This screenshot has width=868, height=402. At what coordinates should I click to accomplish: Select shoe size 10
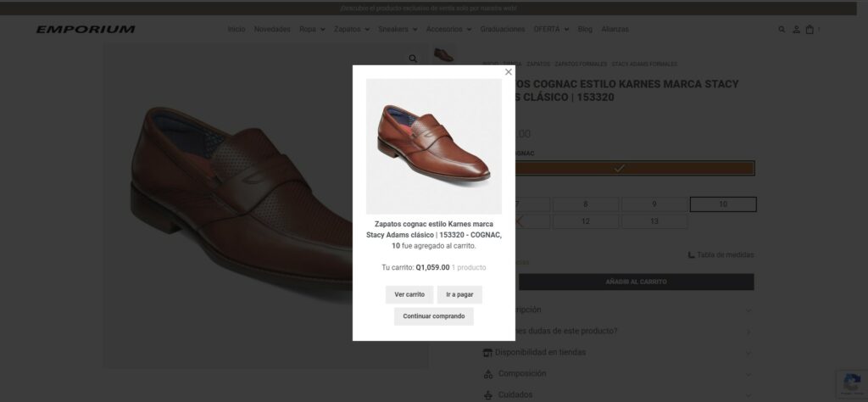tap(723, 204)
